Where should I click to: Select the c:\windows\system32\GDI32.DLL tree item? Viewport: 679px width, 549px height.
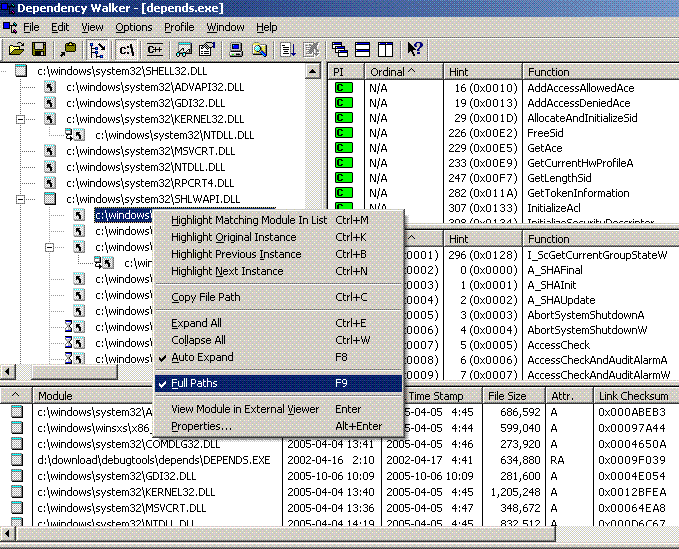tap(146, 103)
